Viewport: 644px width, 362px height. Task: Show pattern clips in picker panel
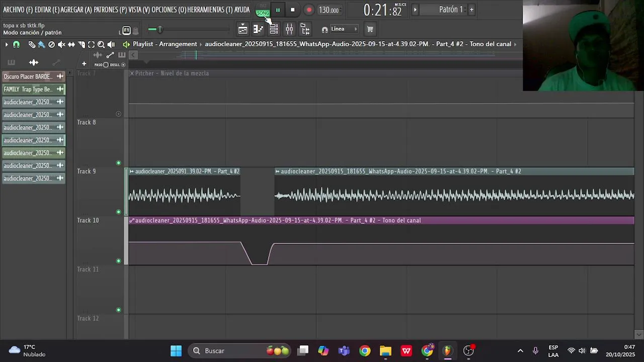click(x=11, y=62)
